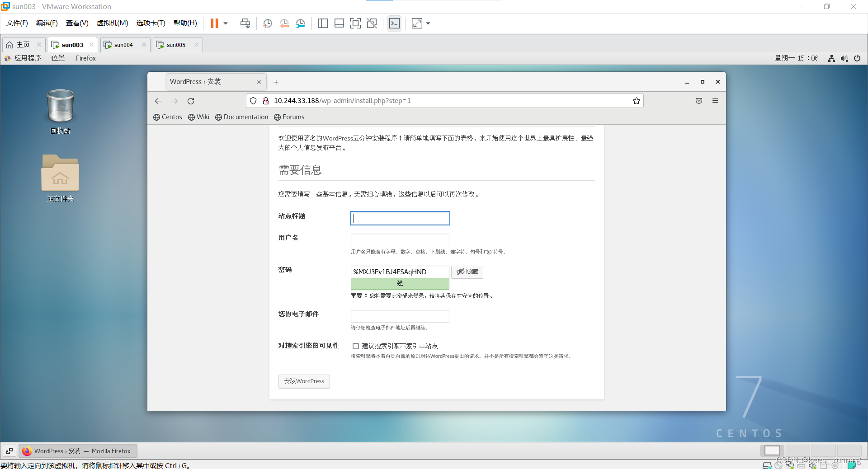Screen dimensions: 868x469
Task: Toggle the VMware library sidebar
Action: [323, 23]
